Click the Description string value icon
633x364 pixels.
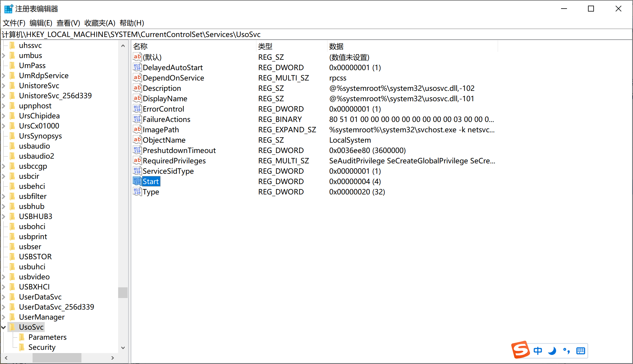point(137,88)
